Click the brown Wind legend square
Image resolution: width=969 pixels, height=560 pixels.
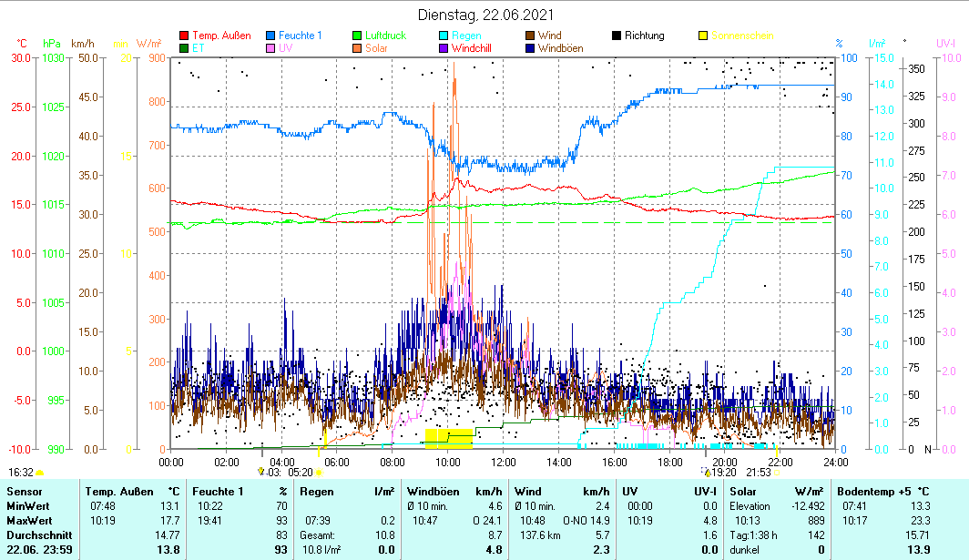[x=529, y=36]
